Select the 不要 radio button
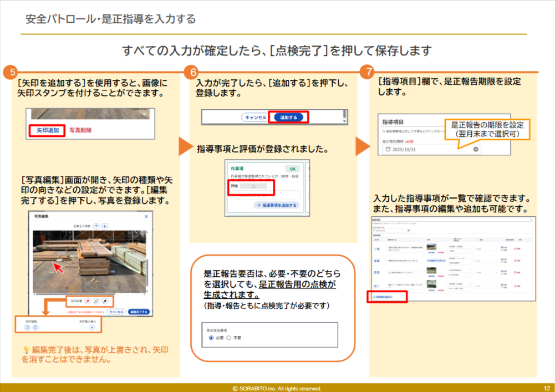This screenshot has height=392, width=555. pos(228,337)
